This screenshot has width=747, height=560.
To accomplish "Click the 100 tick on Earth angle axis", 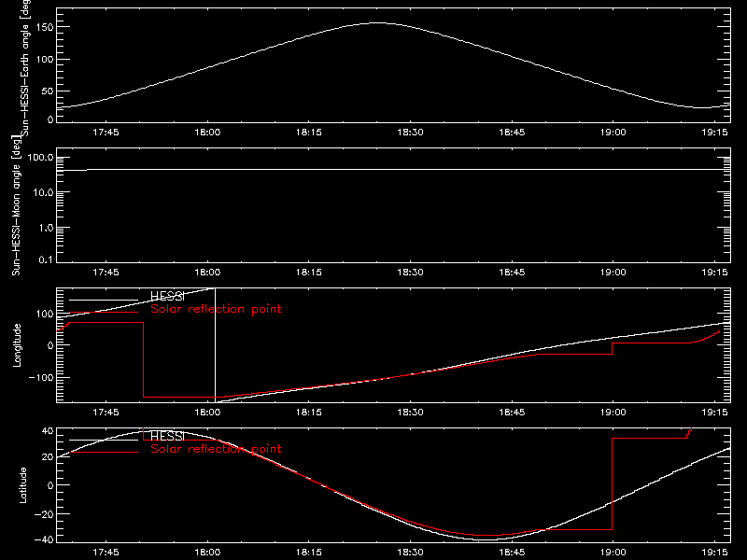I will pos(45,59).
